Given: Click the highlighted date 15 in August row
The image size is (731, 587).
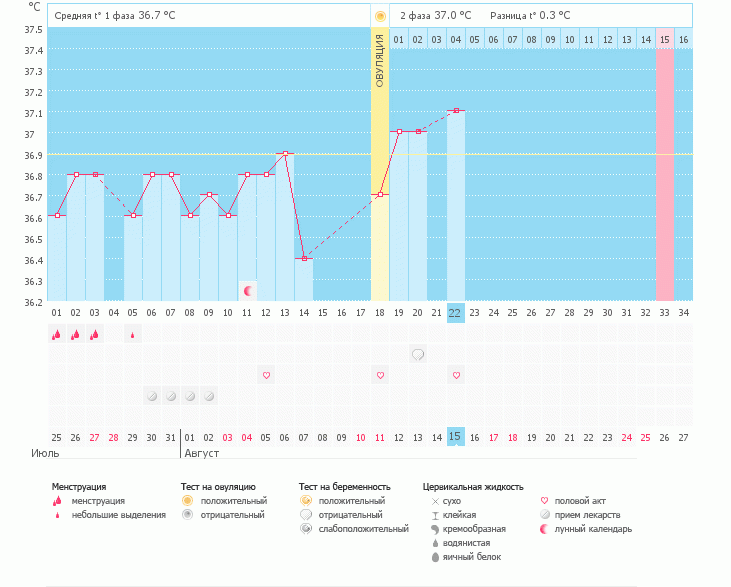Looking at the screenshot, I should (455, 437).
